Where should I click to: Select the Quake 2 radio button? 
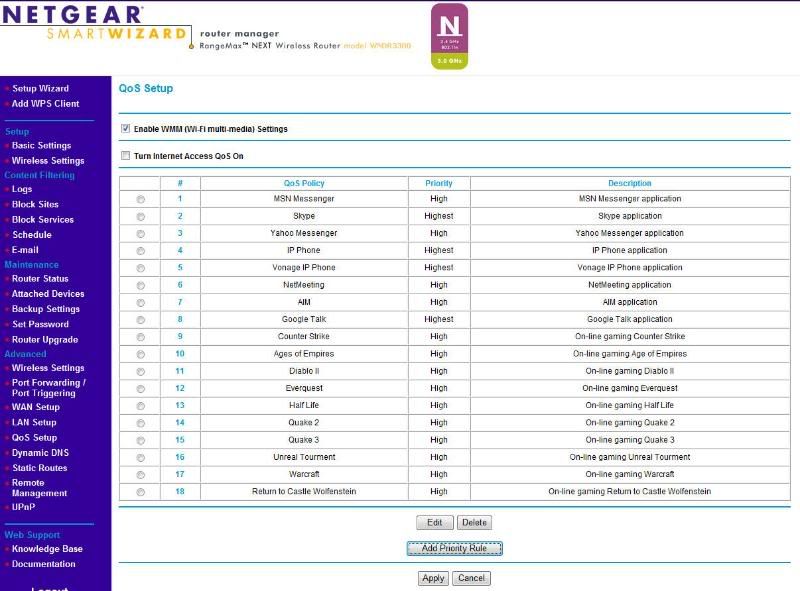[x=140, y=423]
